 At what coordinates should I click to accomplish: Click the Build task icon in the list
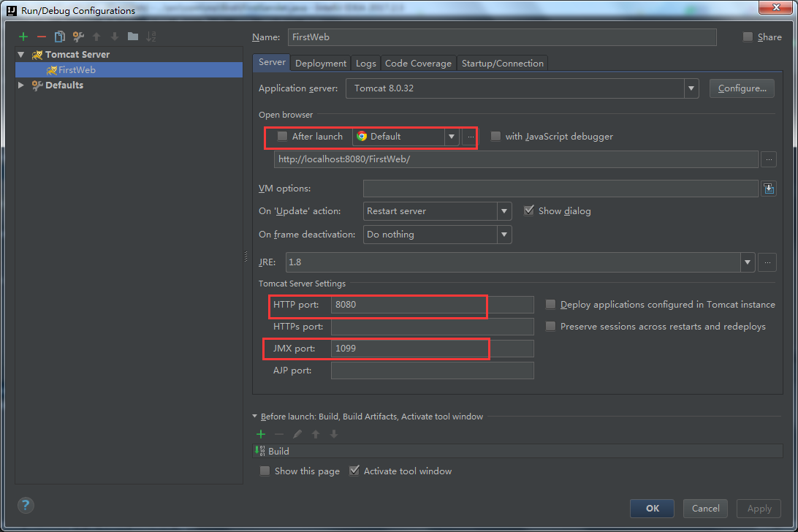pos(260,451)
